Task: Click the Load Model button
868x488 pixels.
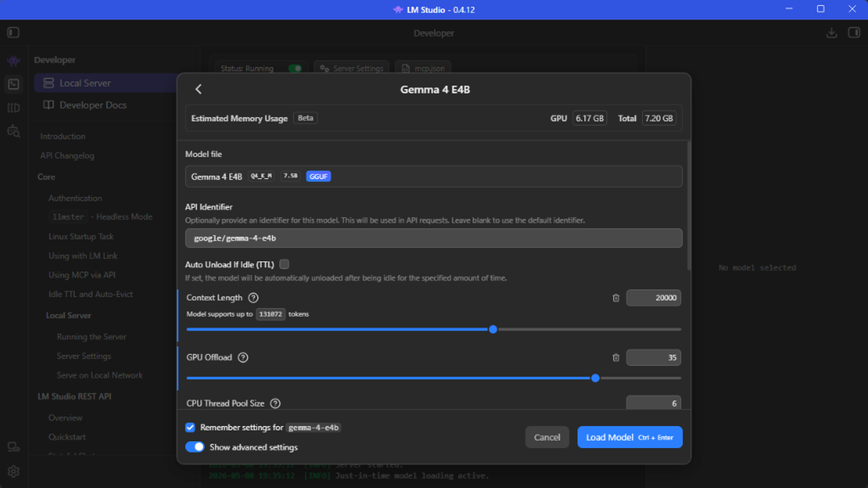Action: (630, 437)
